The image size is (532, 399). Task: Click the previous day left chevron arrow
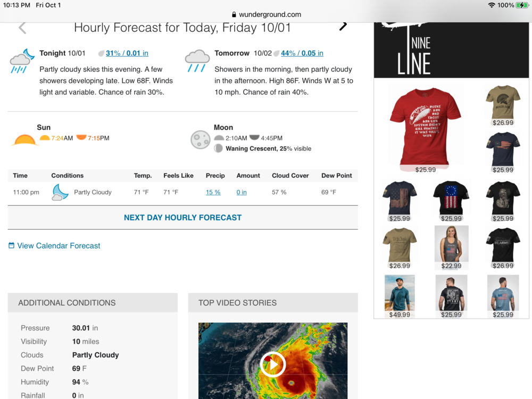point(22,28)
